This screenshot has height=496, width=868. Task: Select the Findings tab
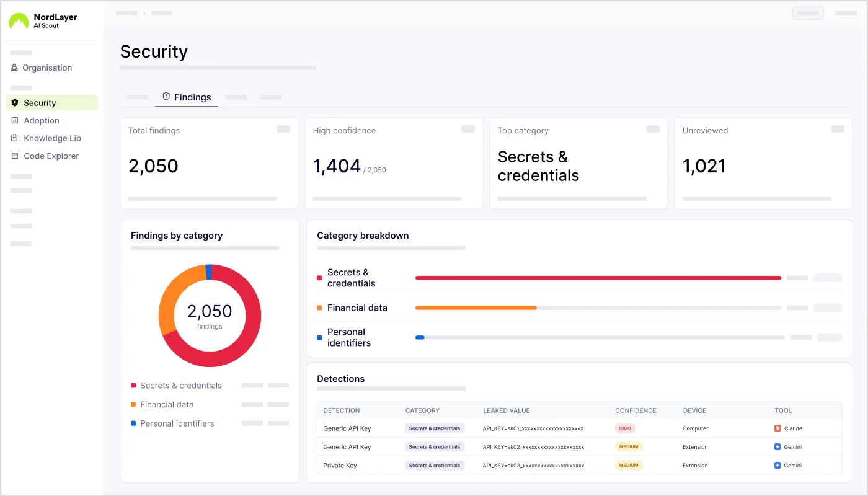tap(187, 97)
